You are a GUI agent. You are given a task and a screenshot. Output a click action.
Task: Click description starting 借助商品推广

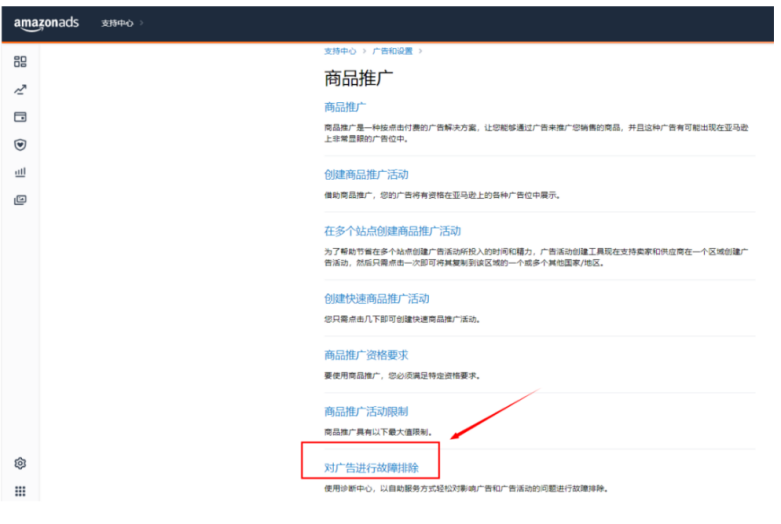(x=443, y=195)
